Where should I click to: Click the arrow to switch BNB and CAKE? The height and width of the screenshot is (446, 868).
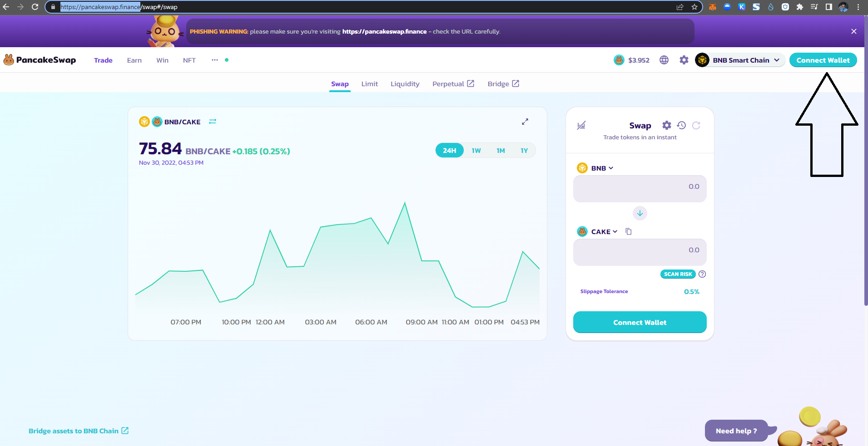(x=640, y=213)
